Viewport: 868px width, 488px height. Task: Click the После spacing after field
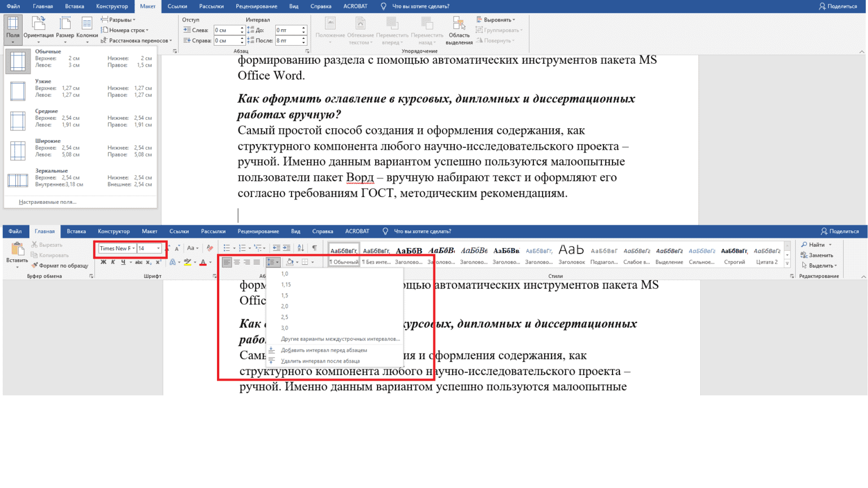click(x=288, y=41)
